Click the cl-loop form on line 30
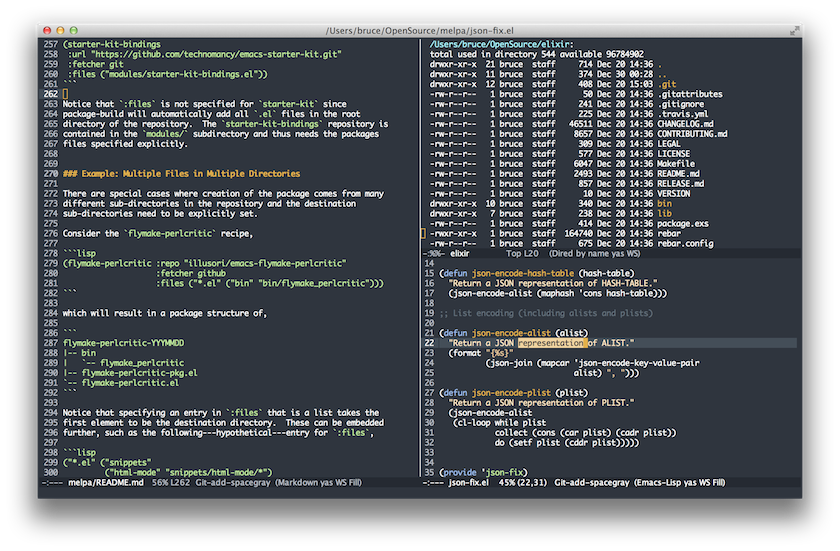 [499, 422]
